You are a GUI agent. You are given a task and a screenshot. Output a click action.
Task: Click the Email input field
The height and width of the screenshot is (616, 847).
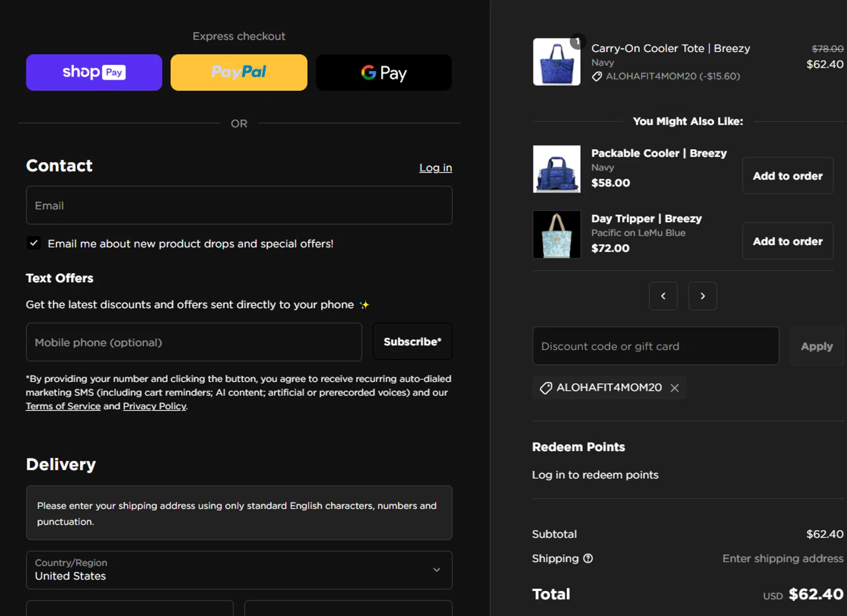[239, 206]
